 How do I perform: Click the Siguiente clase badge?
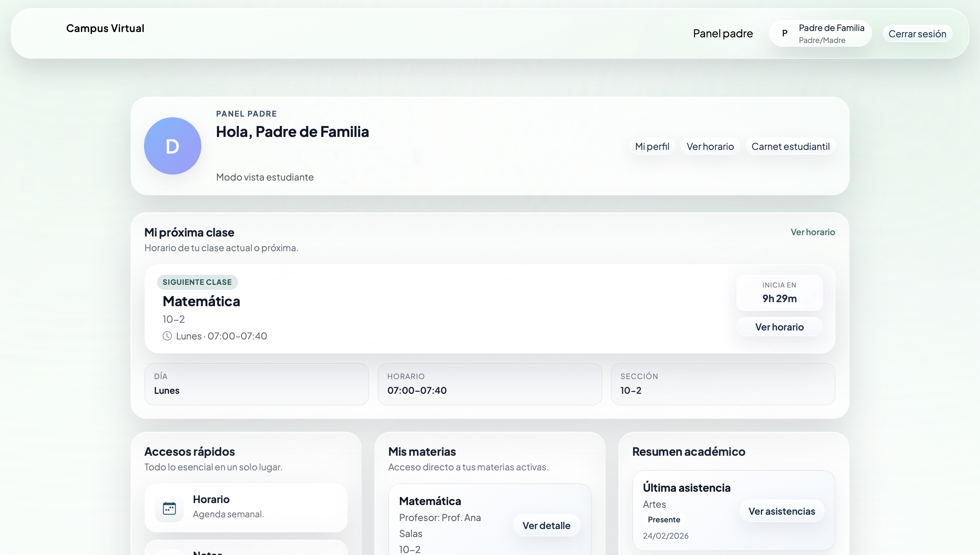tap(197, 282)
